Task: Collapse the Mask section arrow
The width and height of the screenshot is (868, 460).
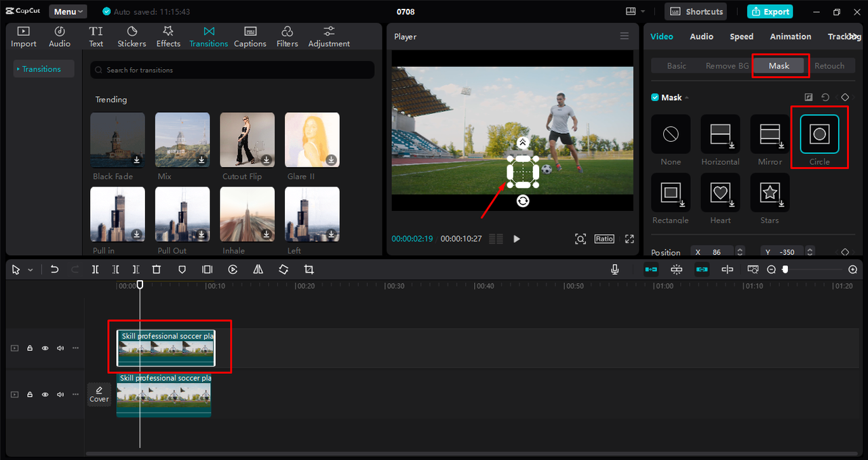Action: pos(687,98)
